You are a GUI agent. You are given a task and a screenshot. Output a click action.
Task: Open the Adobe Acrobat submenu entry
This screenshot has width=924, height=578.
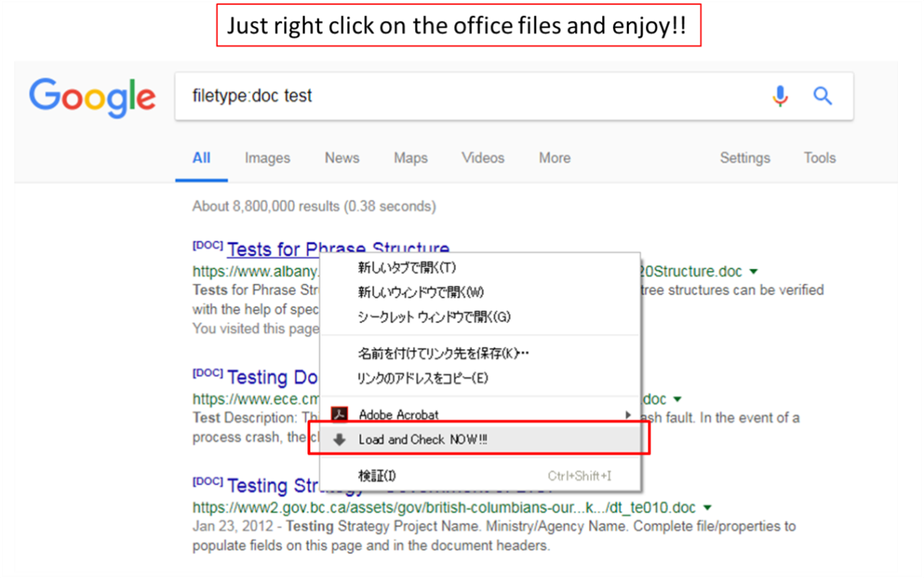pos(480,415)
